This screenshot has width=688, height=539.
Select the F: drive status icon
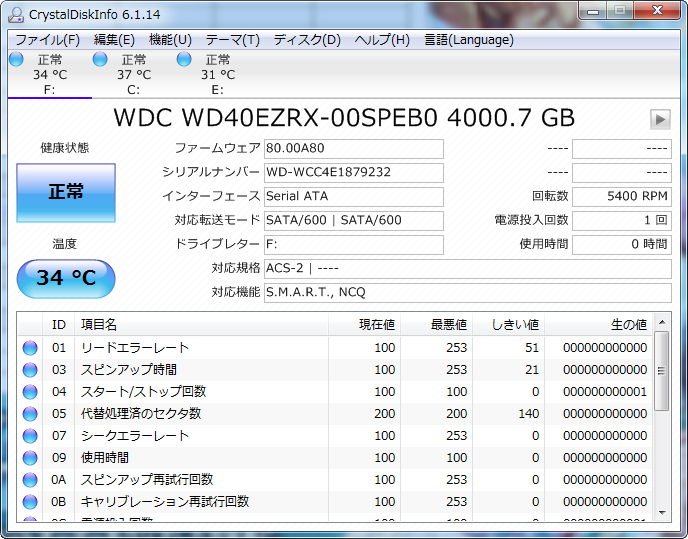[x=16, y=59]
